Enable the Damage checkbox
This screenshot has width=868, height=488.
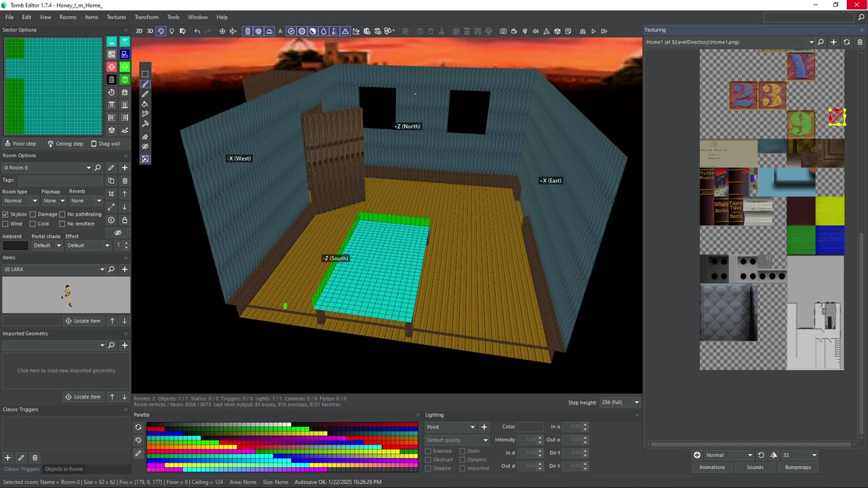[33, 214]
